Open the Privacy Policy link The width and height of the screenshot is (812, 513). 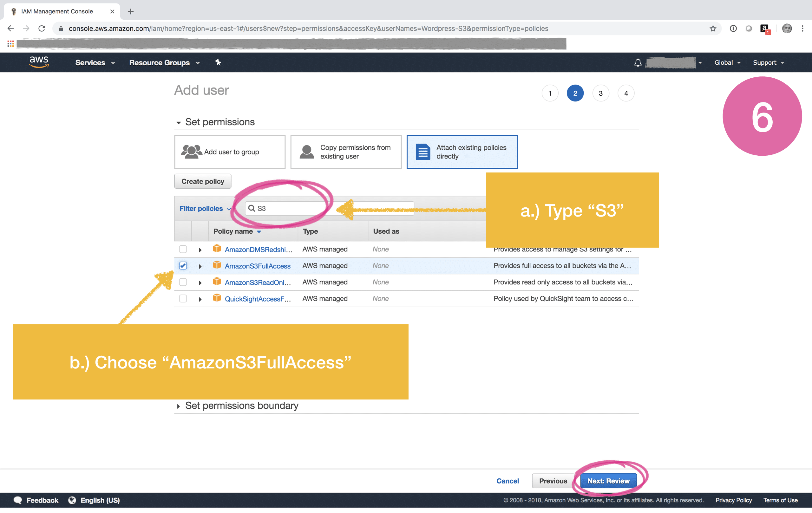(x=733, y=500)
